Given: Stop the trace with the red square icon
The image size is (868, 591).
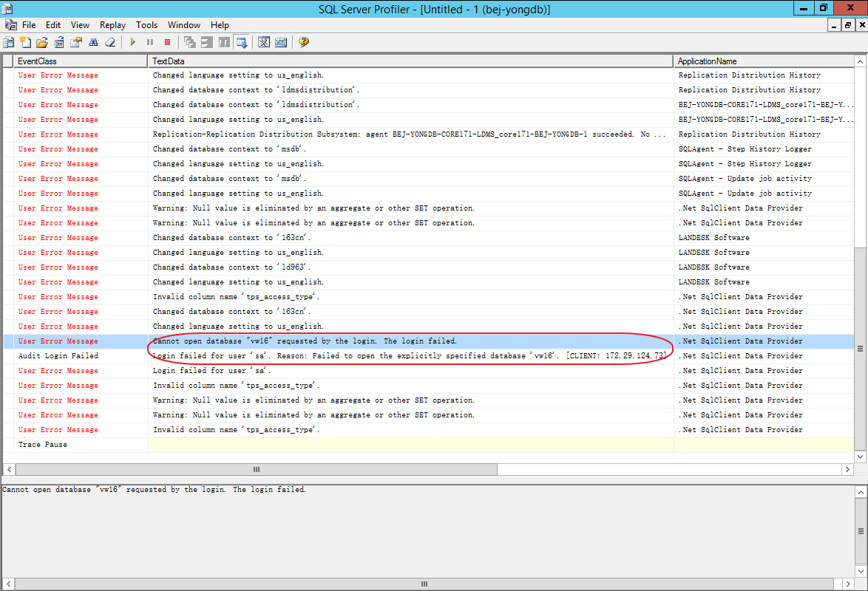Looking at the screenshot, I should (167, 42).
